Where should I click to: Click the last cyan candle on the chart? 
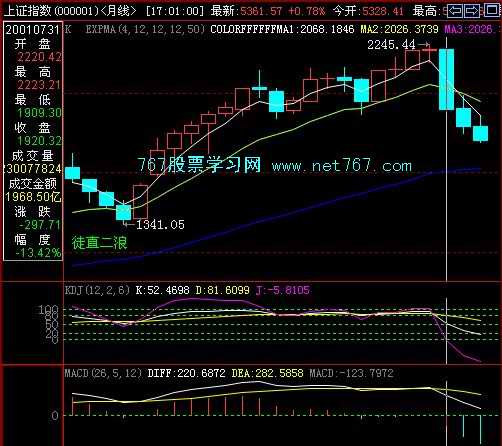coord(480,133)
